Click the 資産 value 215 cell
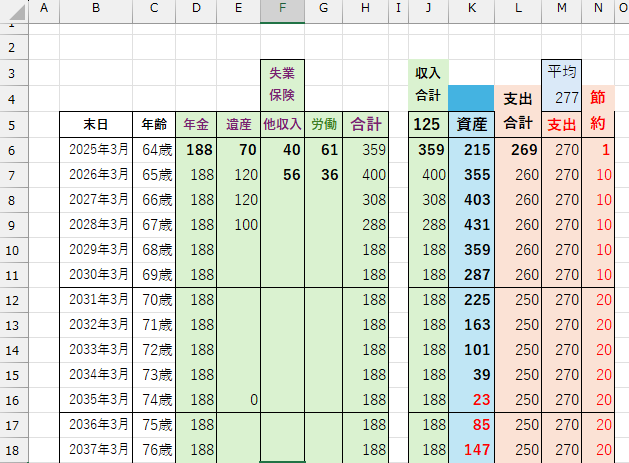 point(471,150)
